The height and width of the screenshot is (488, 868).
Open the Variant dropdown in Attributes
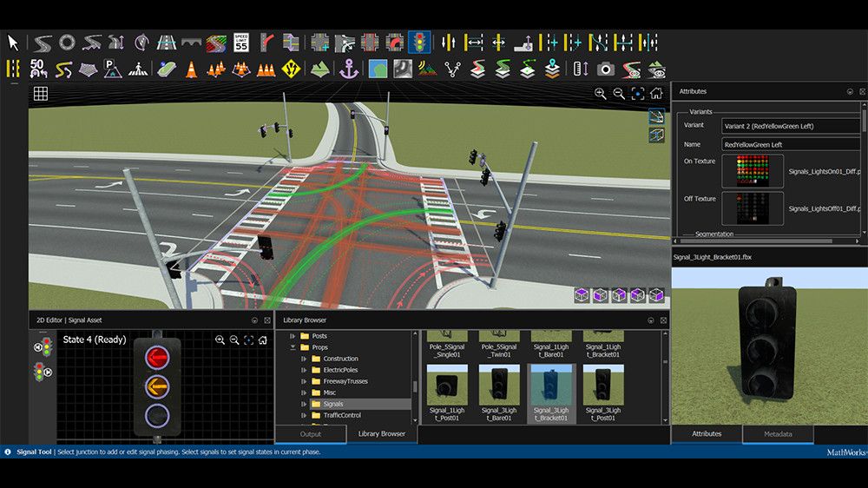pyautogui.click(x=790, y=126)
